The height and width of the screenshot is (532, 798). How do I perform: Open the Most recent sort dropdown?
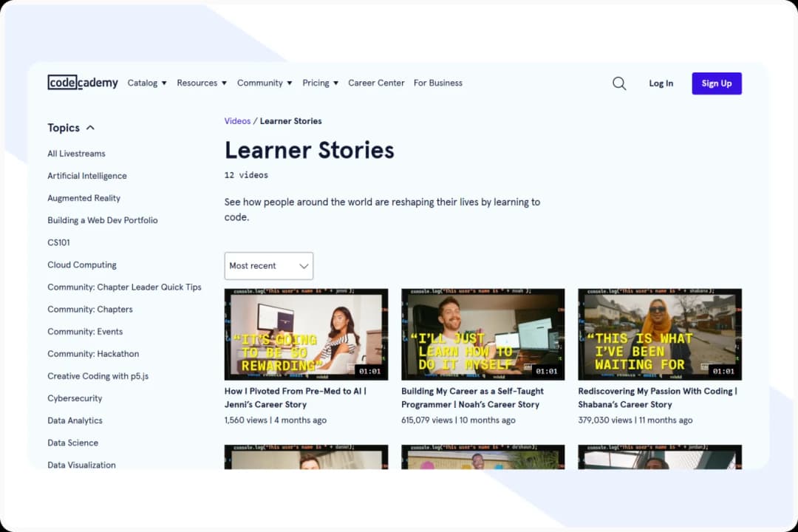(x=268, y=265)
